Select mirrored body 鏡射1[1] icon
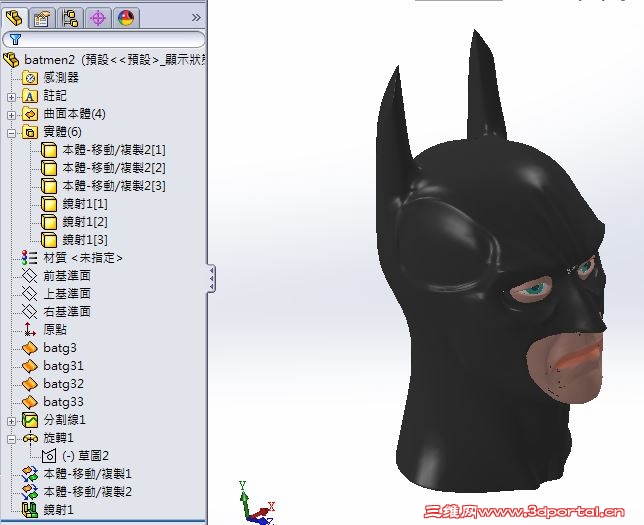This screenshot has width=644, height=525. click(49, 204)
